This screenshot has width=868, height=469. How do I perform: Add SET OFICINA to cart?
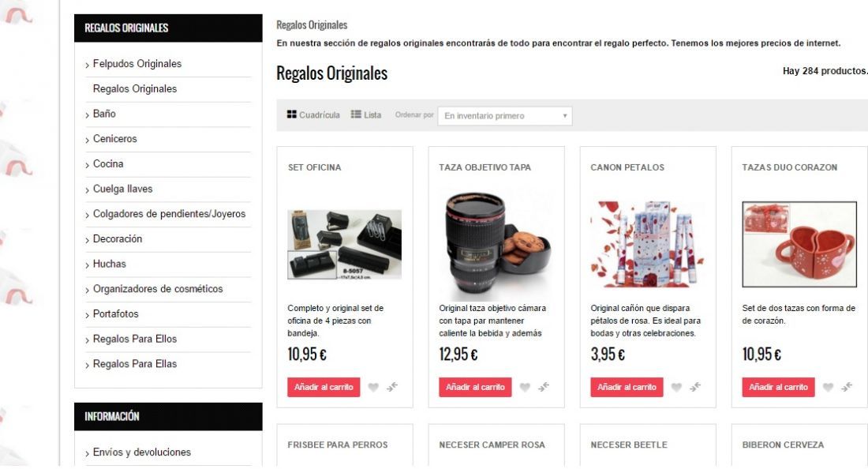click(x=324, y=387)
